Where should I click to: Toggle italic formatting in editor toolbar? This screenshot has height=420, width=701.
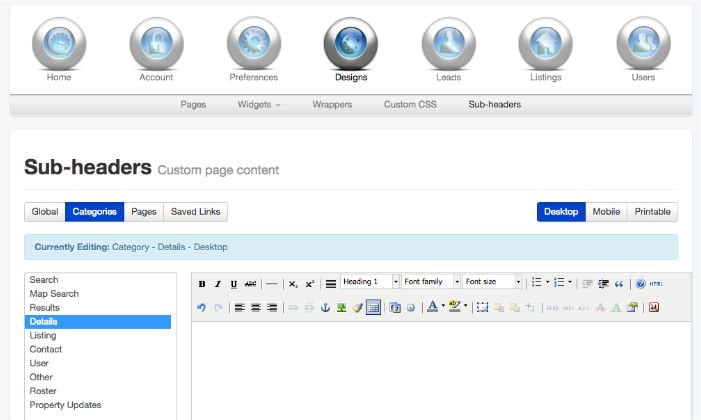point(218,284)
